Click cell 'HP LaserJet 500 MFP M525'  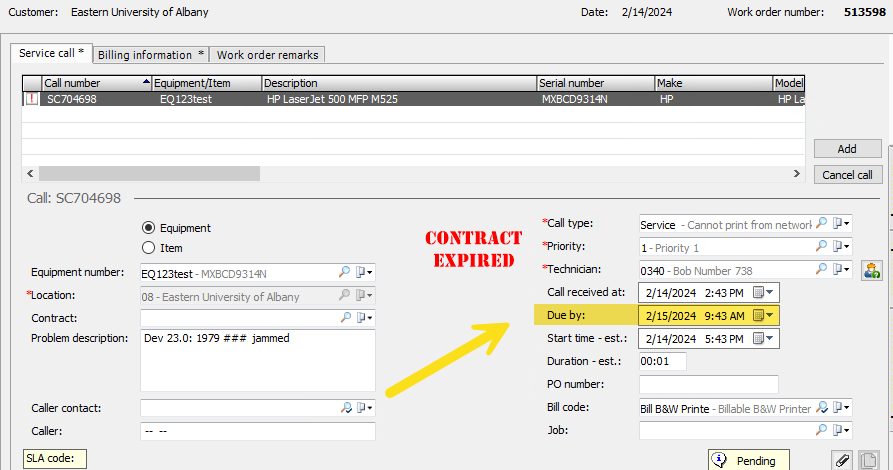332,99
